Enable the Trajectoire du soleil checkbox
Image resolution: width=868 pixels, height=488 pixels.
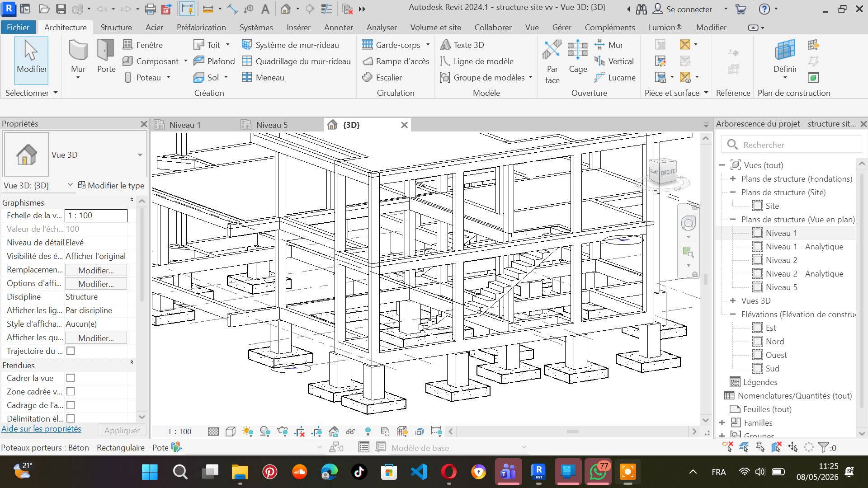[x=71, y=351]
